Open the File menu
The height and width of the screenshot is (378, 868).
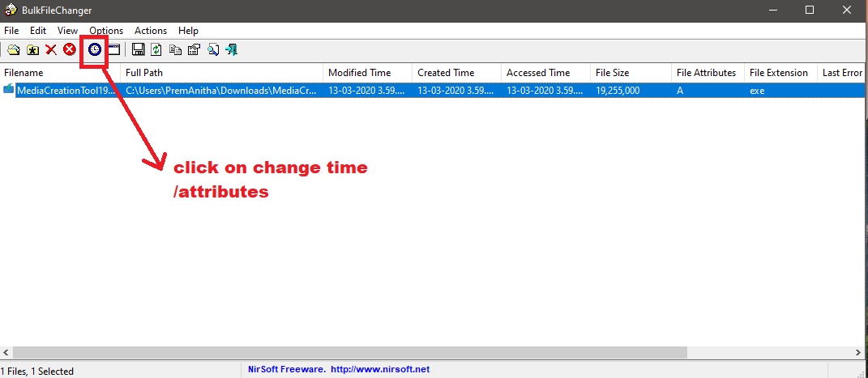tap(11, 31)
